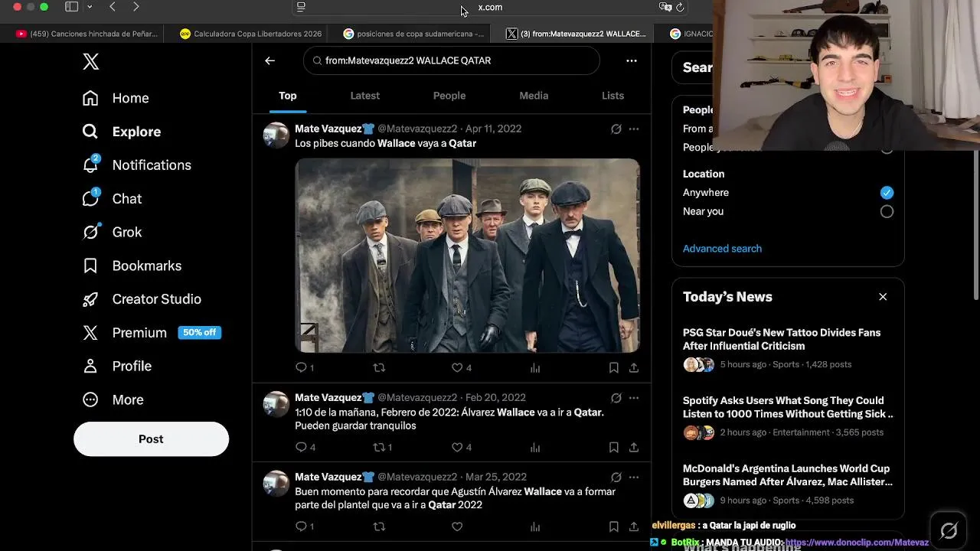Viewport: 980px width, 551px height.
Task: Open the More menu in the sidebar
Action: [x=113, y=399]
